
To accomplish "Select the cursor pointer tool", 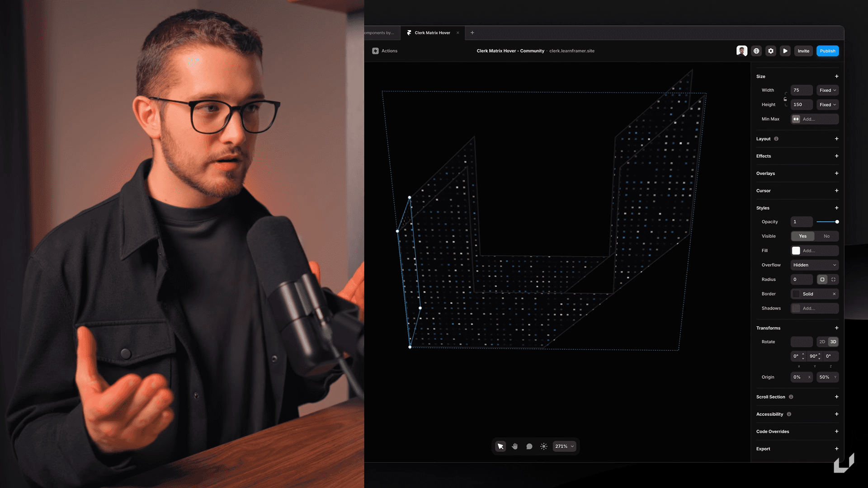I will 500,446.
